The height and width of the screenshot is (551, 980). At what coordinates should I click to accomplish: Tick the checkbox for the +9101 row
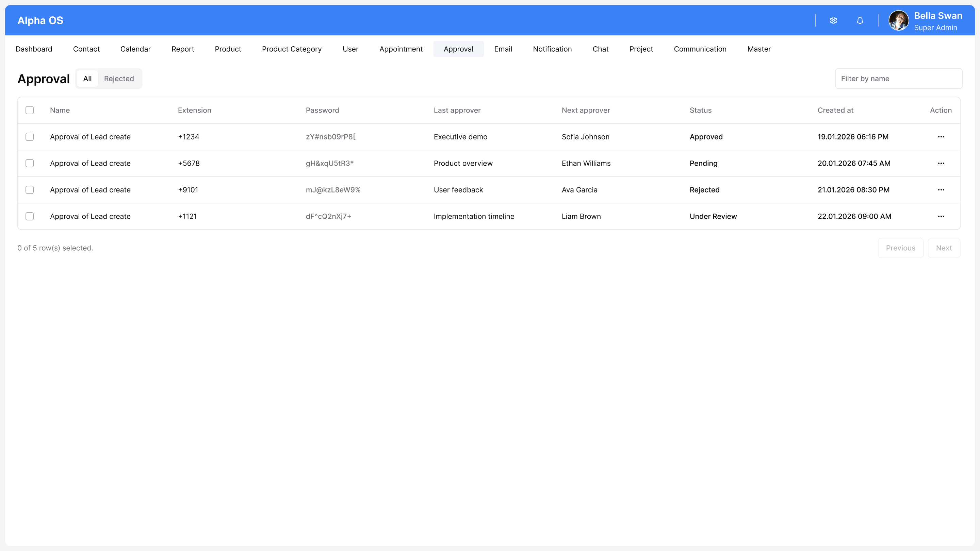[30, 190]
